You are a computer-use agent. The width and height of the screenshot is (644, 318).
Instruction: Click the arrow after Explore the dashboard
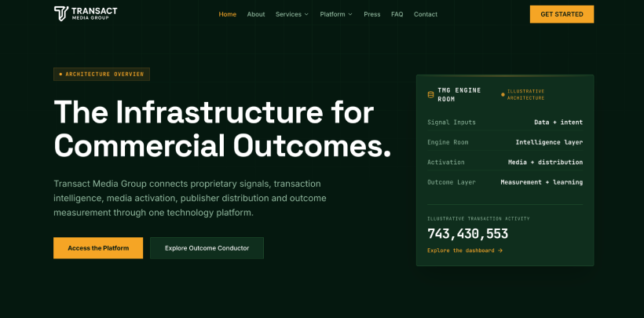coord(499,250)
